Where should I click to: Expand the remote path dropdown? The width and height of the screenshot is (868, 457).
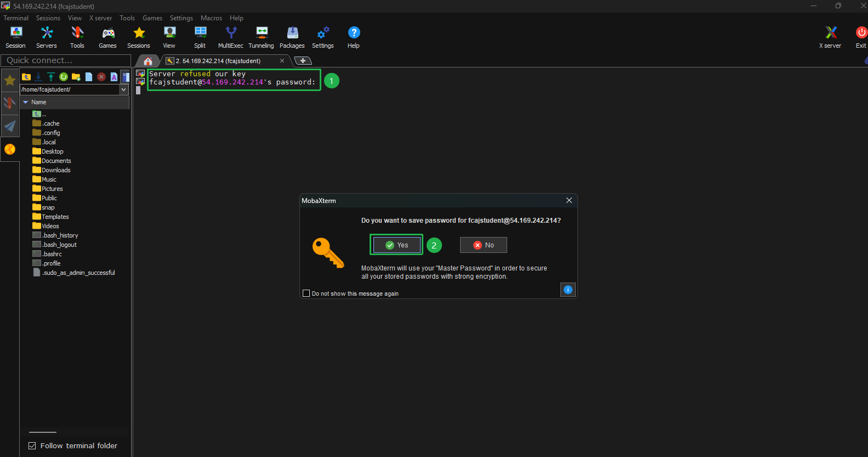point(124,89)
